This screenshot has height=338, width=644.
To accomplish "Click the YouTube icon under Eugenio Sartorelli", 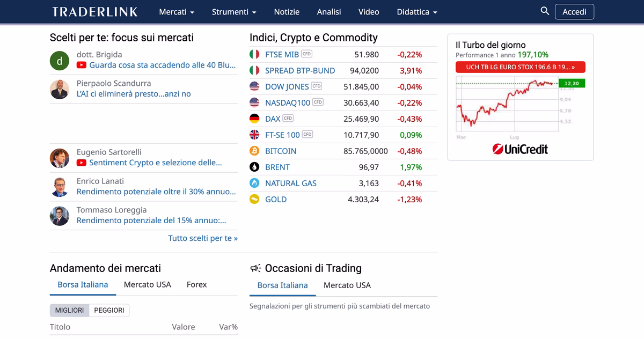I will click(x=82, y=163).
